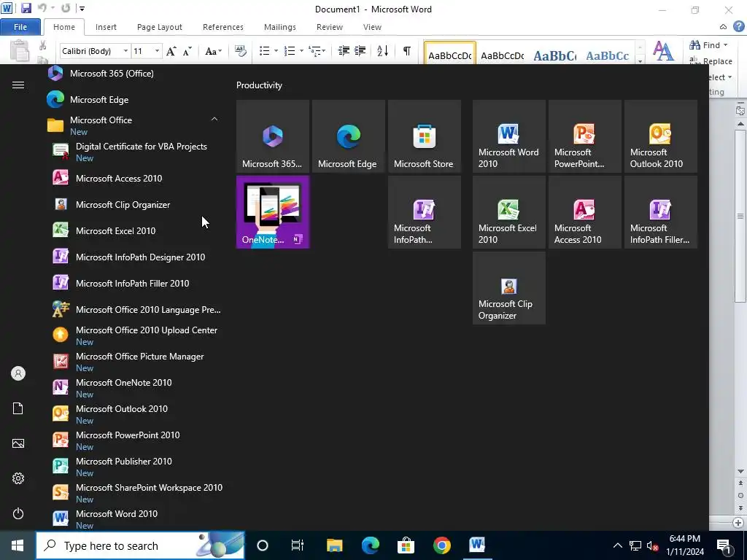This screenshot has height=560, width=747.
Task: Switch to the Insert tab
Action: pos(106,27)
